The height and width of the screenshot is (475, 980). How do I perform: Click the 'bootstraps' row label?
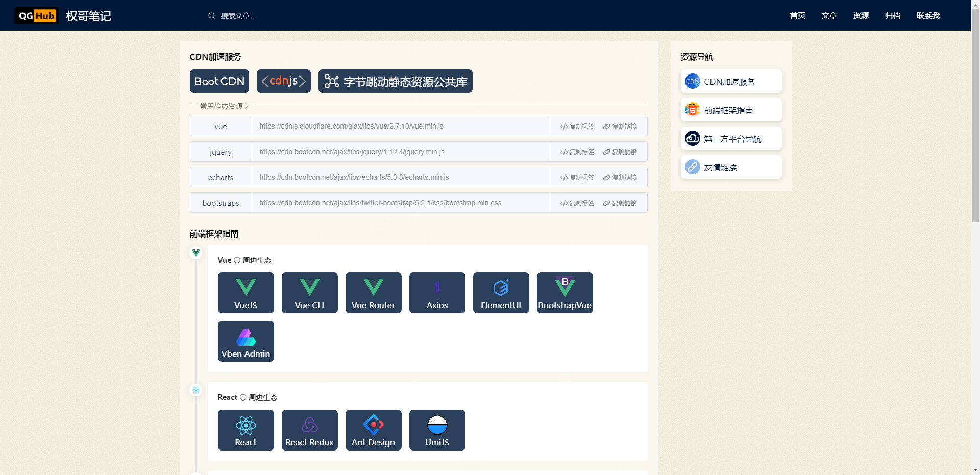click(x=220, y=203)
